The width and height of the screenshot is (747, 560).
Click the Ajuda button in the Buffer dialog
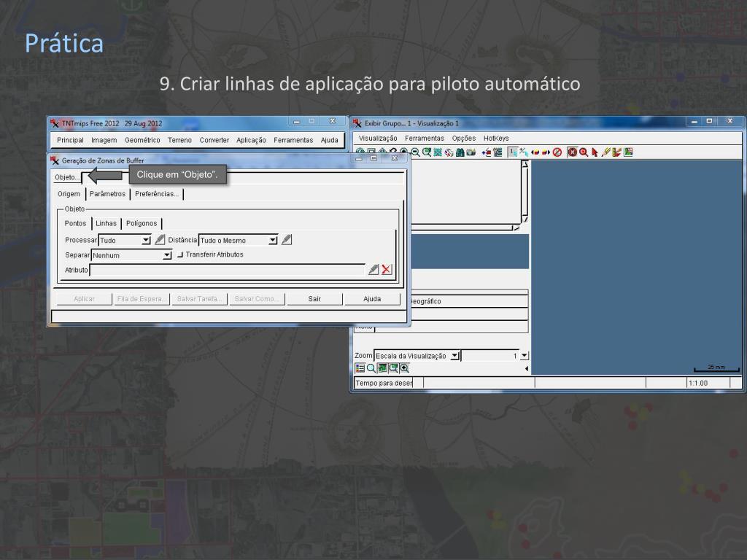(x=372, y=299)
